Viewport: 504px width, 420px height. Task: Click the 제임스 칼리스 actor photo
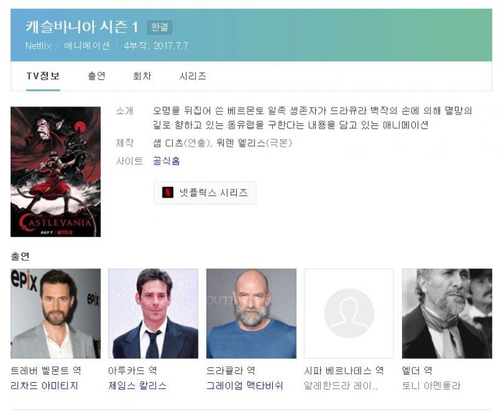tap(153, 314)
